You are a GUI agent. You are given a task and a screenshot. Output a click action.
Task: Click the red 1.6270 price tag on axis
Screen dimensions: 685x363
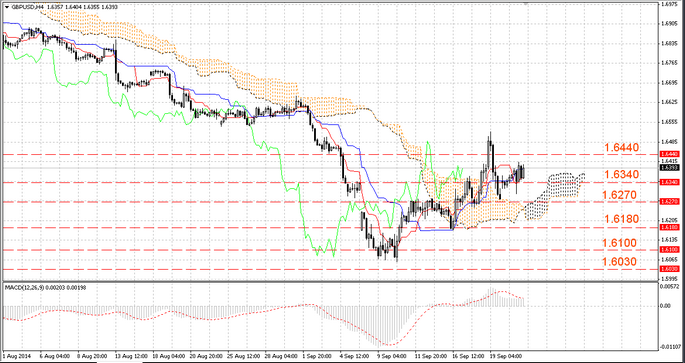coord(670,202)
